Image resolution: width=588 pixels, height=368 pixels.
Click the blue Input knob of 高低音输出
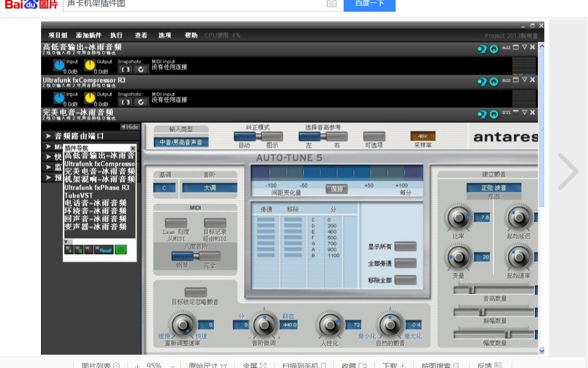[59, 66]
